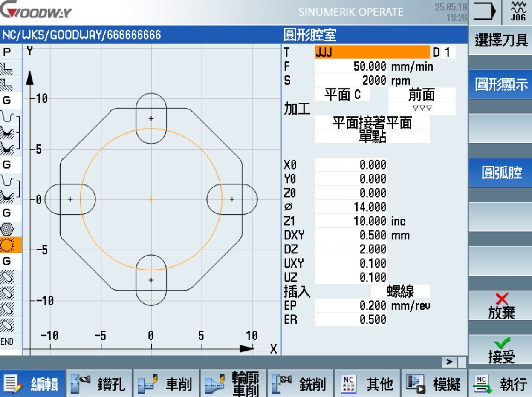The height and width of the screenshot is (397, 532).
Task: Toggle the DXY mm unit
Action: pyautogui.click(x=400, y=235)
